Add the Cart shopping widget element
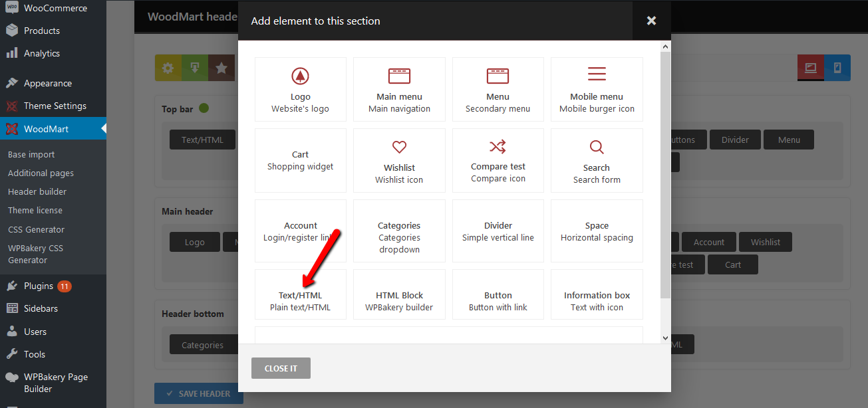The image size is (868, 408). (301, 160)
